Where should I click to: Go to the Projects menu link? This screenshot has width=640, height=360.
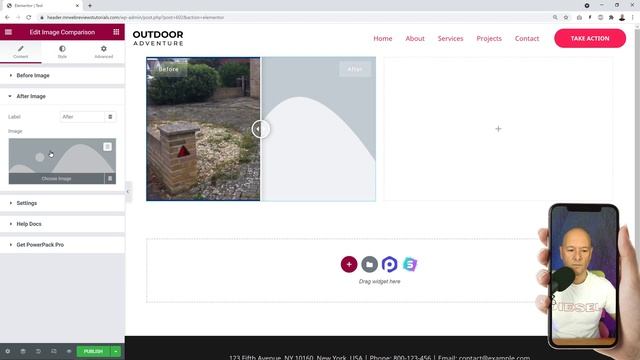(x=489, y=38)
